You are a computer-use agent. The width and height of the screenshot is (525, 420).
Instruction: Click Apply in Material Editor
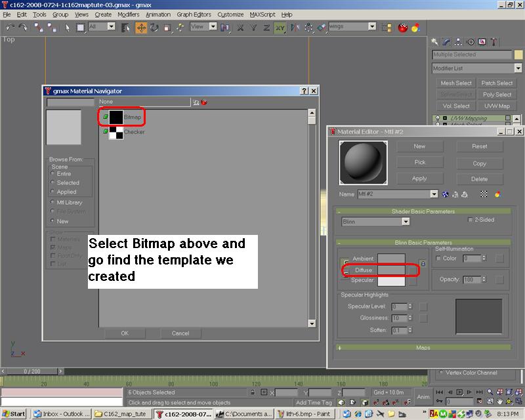pos(419,178)
